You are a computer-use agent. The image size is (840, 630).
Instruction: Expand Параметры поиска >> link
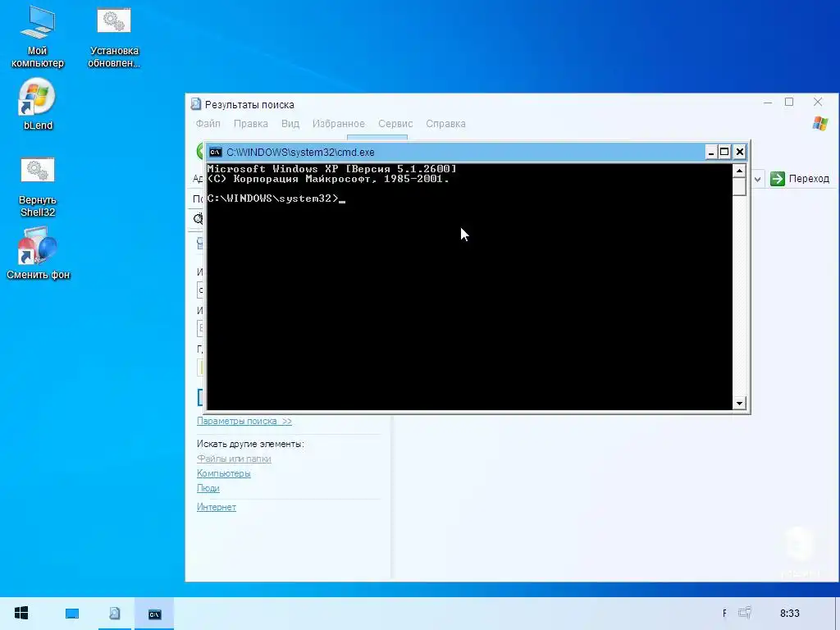tap(244, 421)
